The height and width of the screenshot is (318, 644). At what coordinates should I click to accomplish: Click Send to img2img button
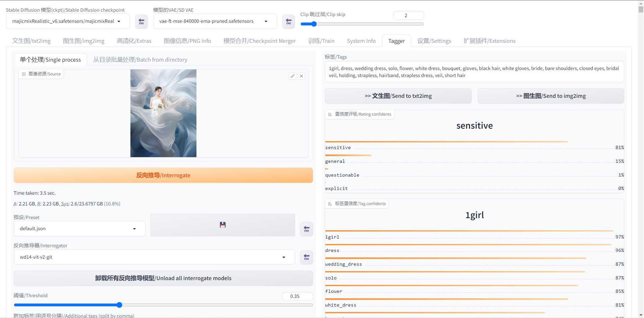point(551,96)
